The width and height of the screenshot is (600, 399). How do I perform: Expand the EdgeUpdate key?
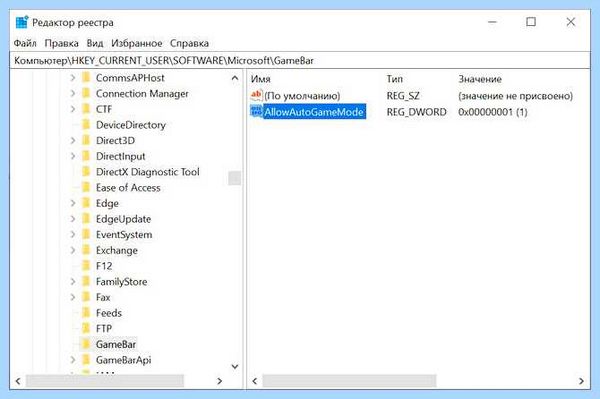pos(73,219)
